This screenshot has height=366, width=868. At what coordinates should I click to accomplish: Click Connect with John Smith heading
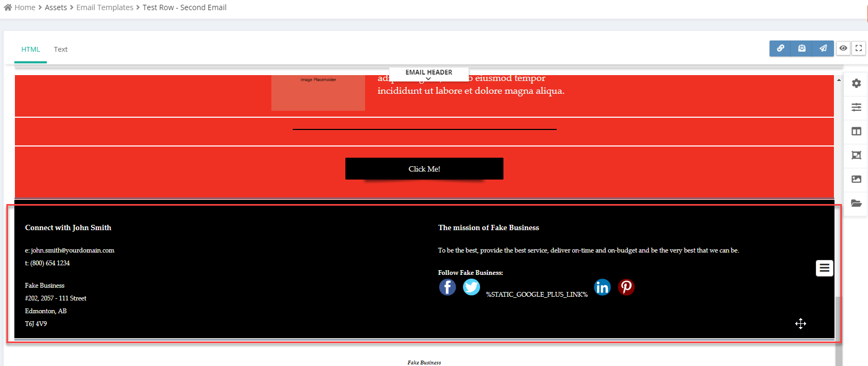(x=68, y=227)
